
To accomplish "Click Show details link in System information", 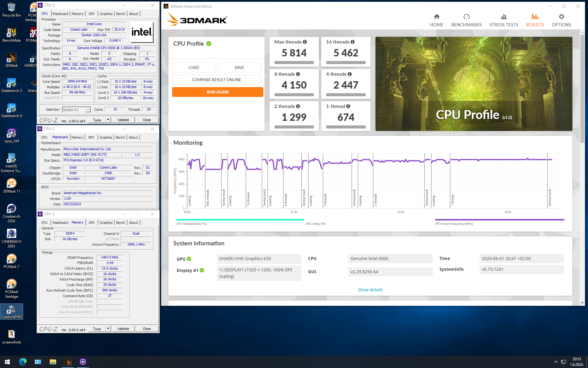I will coord(370,290).
